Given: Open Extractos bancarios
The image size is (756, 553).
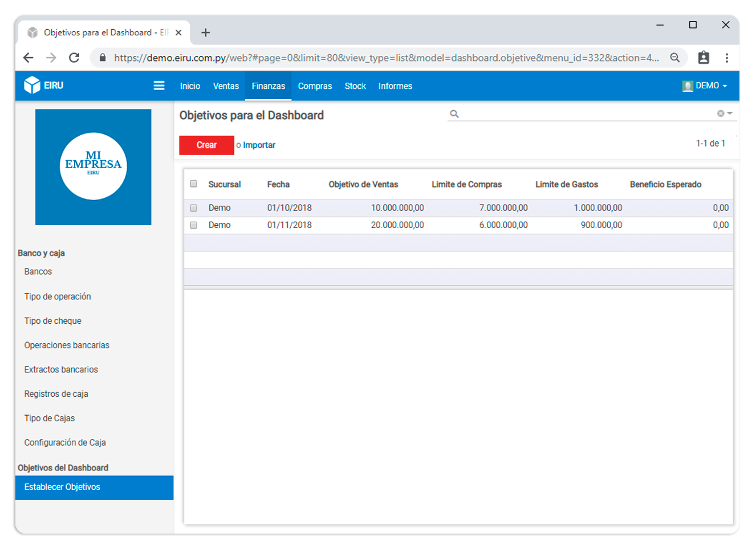Looking at the screenshot, I should (61, 369).
